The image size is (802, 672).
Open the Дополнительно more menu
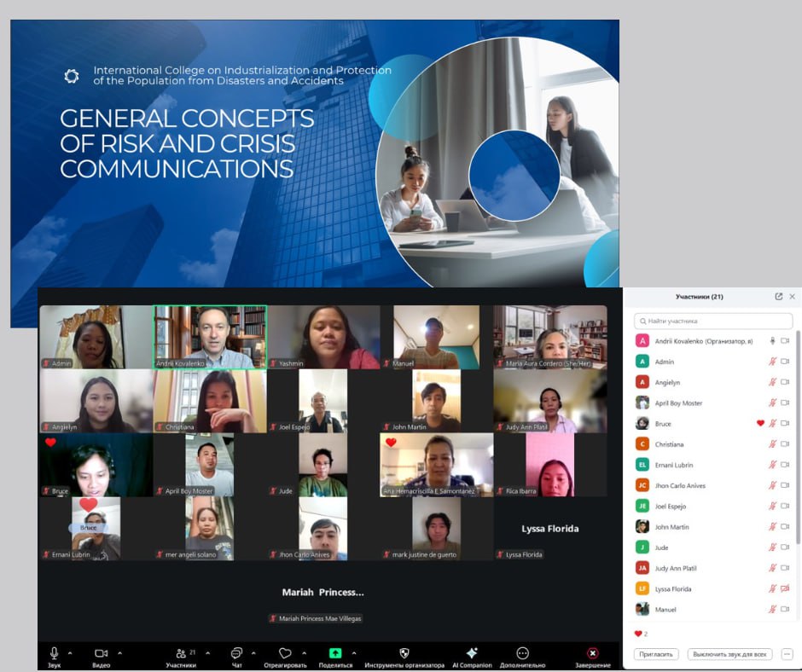(523, 652)
